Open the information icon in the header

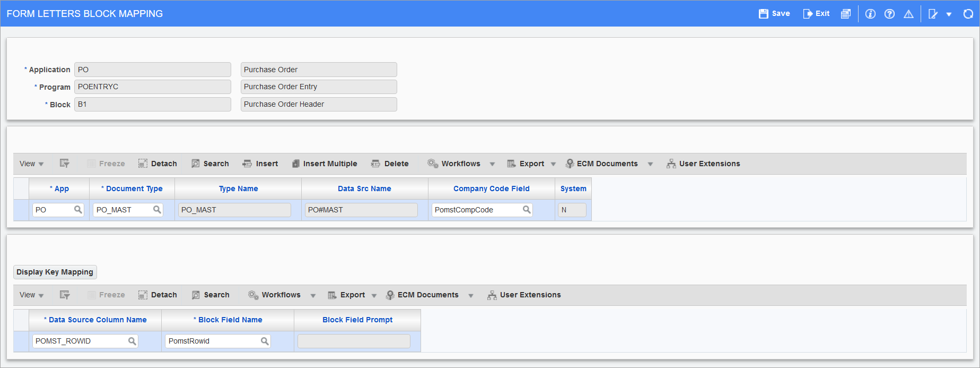click(870, 14)
